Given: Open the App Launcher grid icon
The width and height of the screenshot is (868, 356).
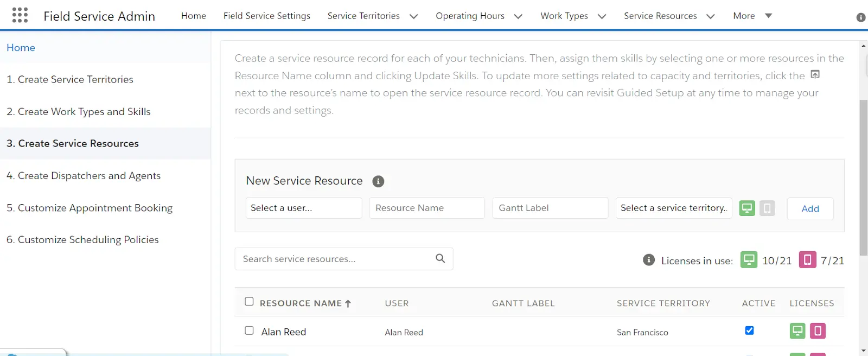Looking at the screenshot, I should point(20,15).
